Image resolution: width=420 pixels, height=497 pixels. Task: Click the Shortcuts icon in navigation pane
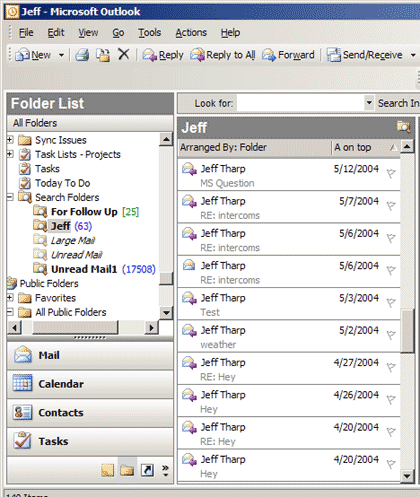click(147, 470)
